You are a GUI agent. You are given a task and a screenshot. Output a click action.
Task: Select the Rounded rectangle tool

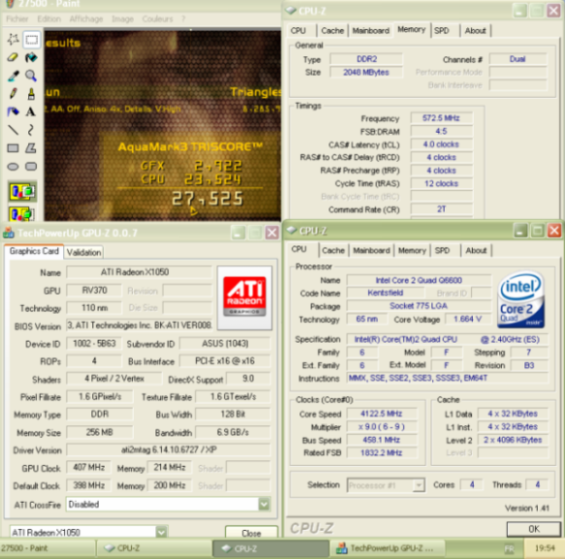coord(31,167)
